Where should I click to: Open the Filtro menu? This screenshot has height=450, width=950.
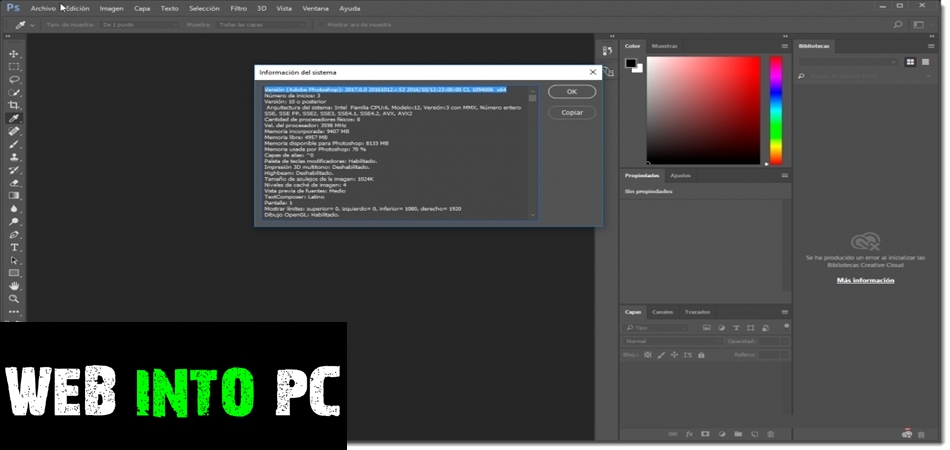click(238, 8)
